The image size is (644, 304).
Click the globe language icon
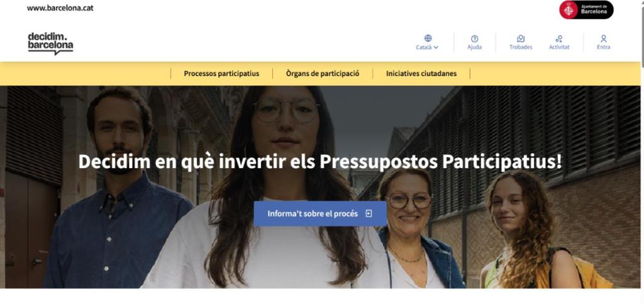tap(428, 38)
